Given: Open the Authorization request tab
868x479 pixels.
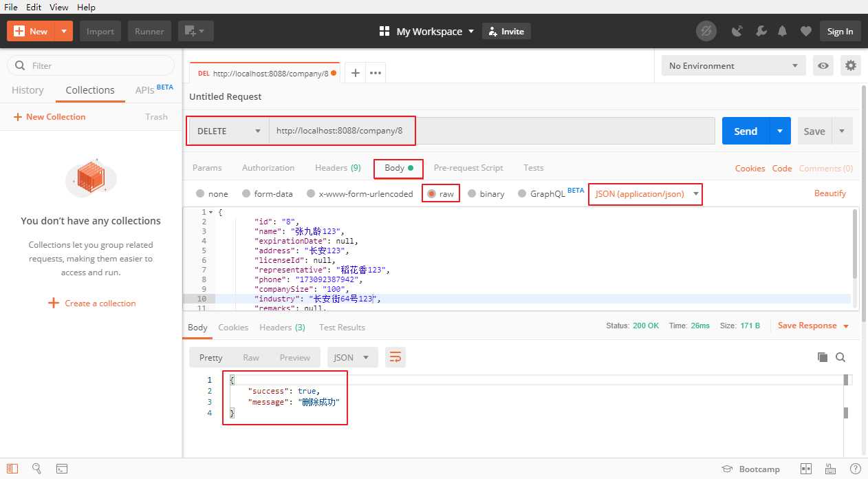Looking at the screenshot, I should tap(268, 168).
